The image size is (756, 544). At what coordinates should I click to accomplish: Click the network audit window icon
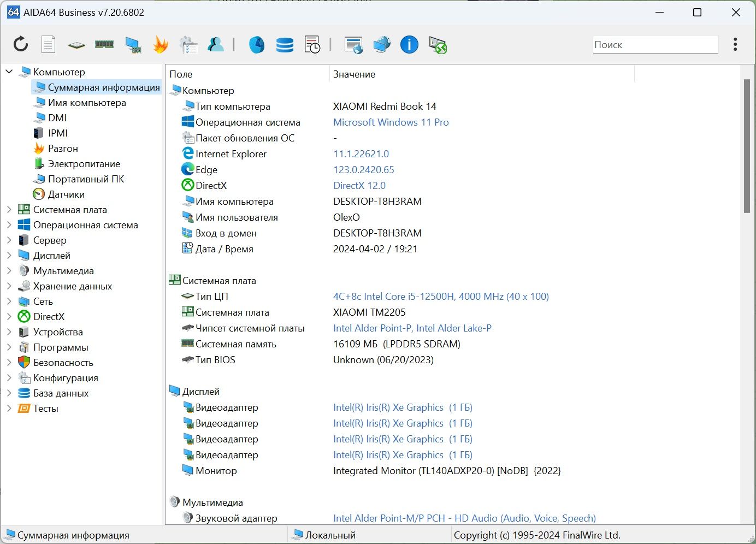coord(353,45)
